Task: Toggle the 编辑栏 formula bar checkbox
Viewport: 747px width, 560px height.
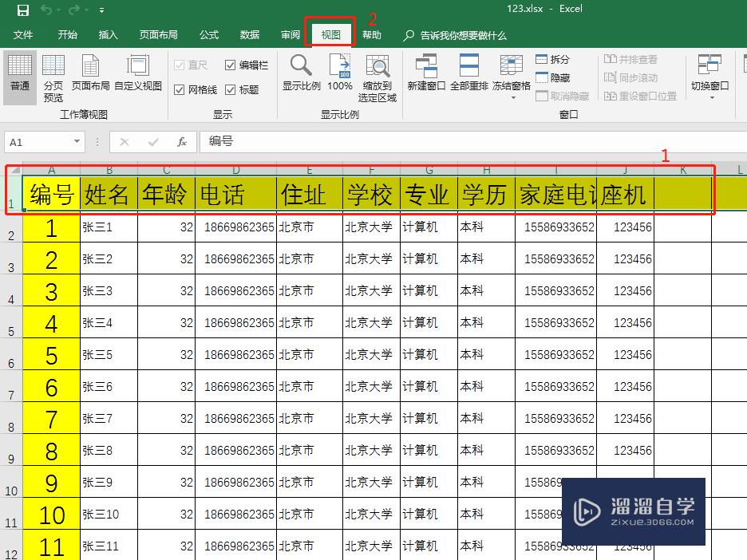Action: [x=230, y=65]
